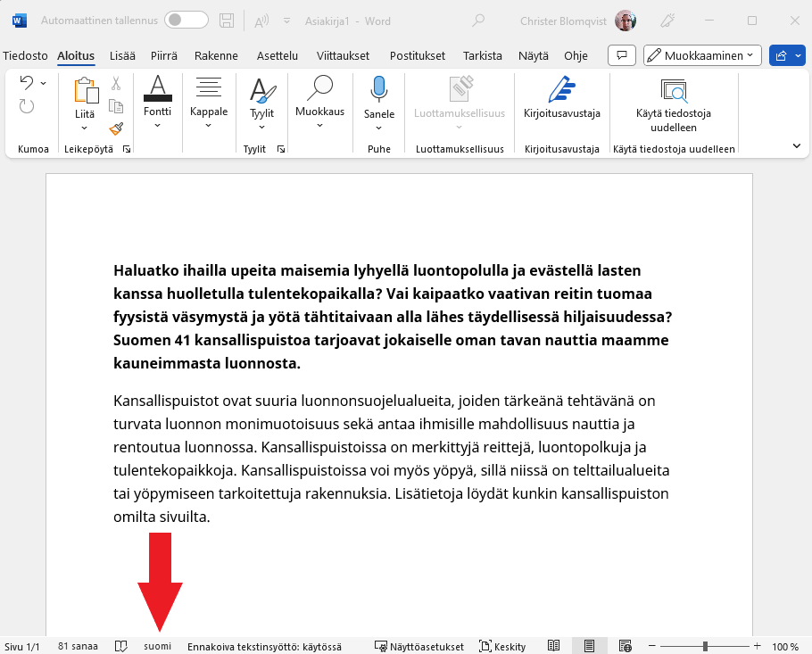Image resolution: width=812 pixels, height=654 pixels.
Task: Open the Muokkaus editing menu
Action: click(319, 102)
